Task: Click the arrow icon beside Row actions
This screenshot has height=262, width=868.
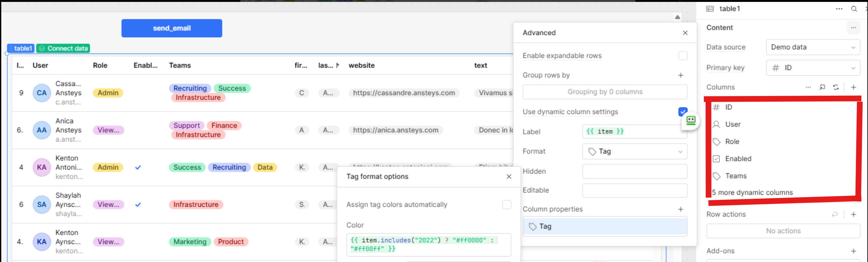Action: [835, 214]
